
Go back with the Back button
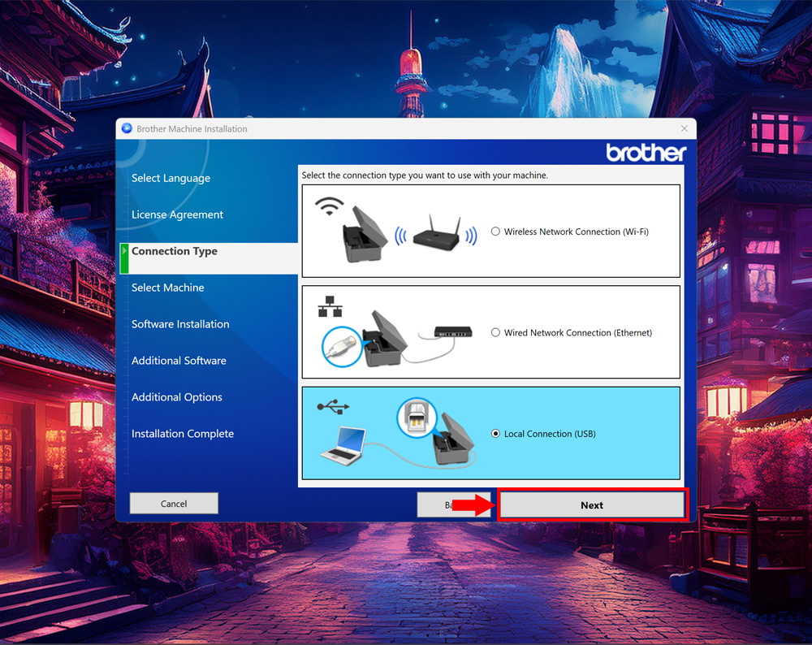(x=454, y=504)
